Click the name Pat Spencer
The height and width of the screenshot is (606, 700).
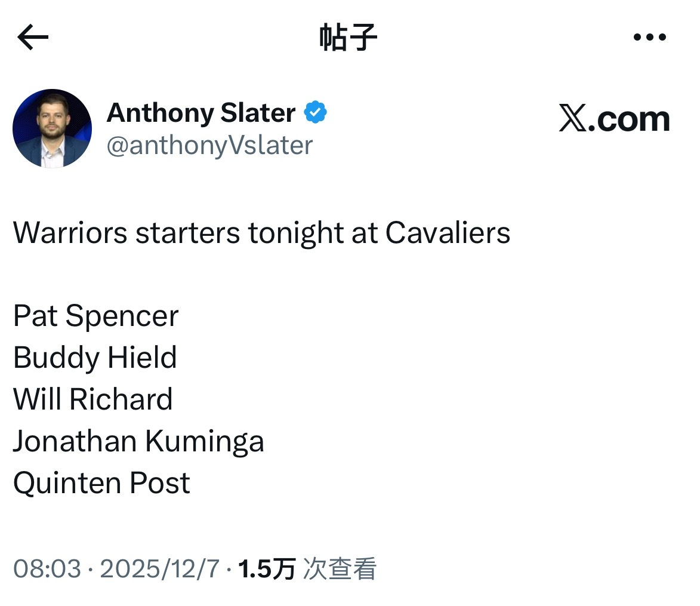pos(95,316)
